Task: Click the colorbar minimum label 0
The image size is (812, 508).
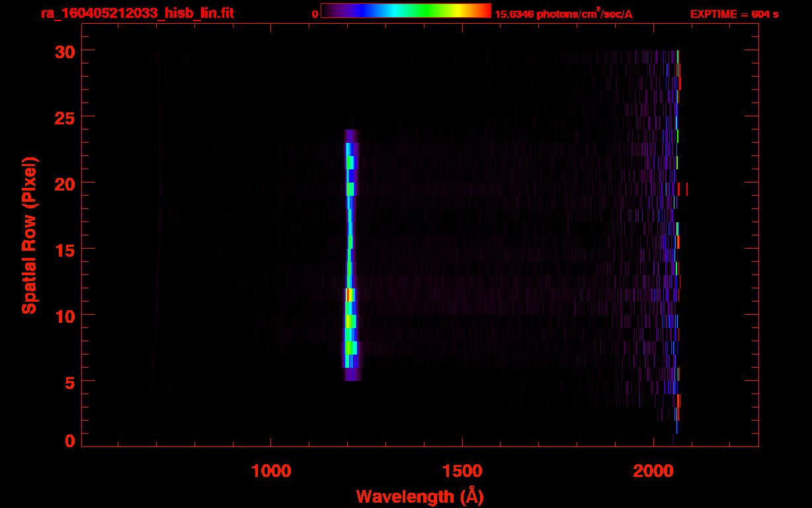Action: pyautogui.click(x=315, y=14)
